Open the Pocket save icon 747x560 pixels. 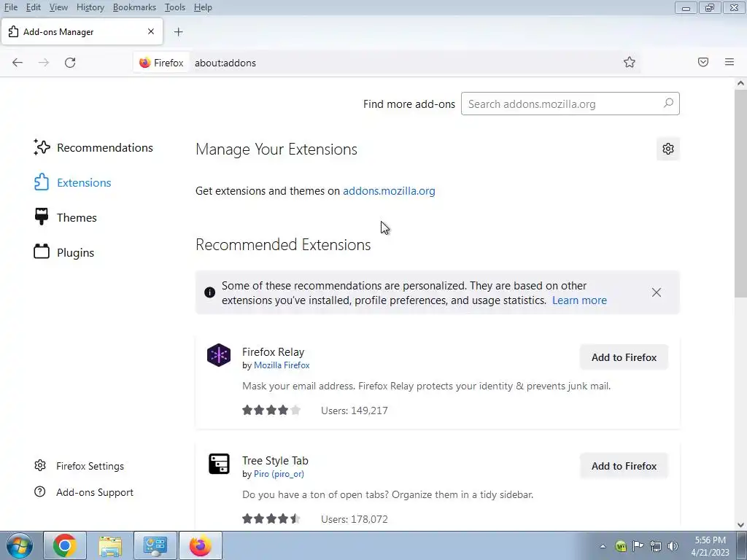point(703,62)
